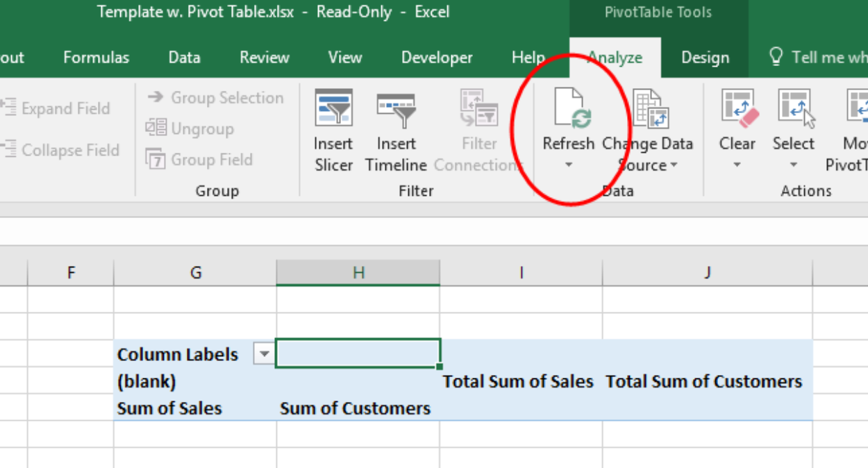This screenshot has height=468, width=868.
Task: Click the Insert Timeline icon
Action: [396, 108]
